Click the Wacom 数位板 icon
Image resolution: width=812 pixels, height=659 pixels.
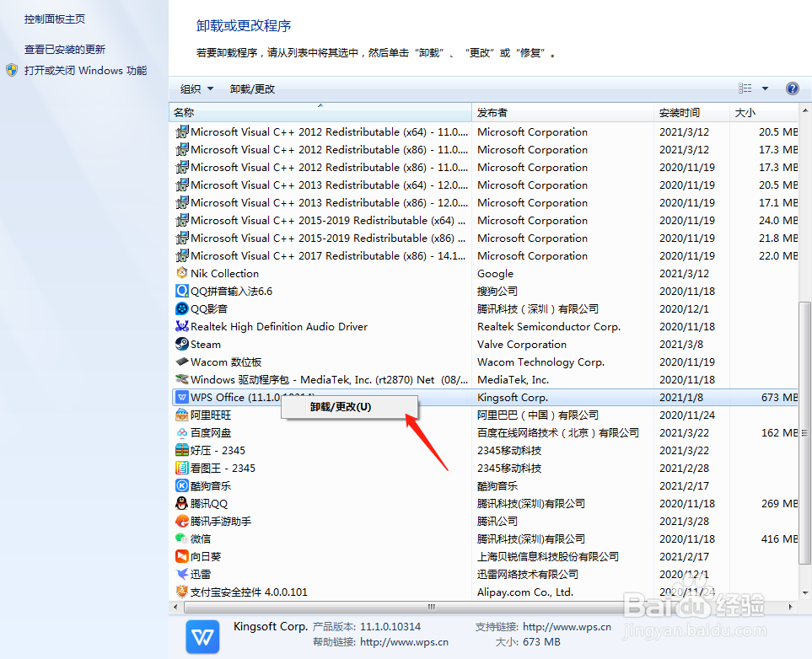click(182, 362)
